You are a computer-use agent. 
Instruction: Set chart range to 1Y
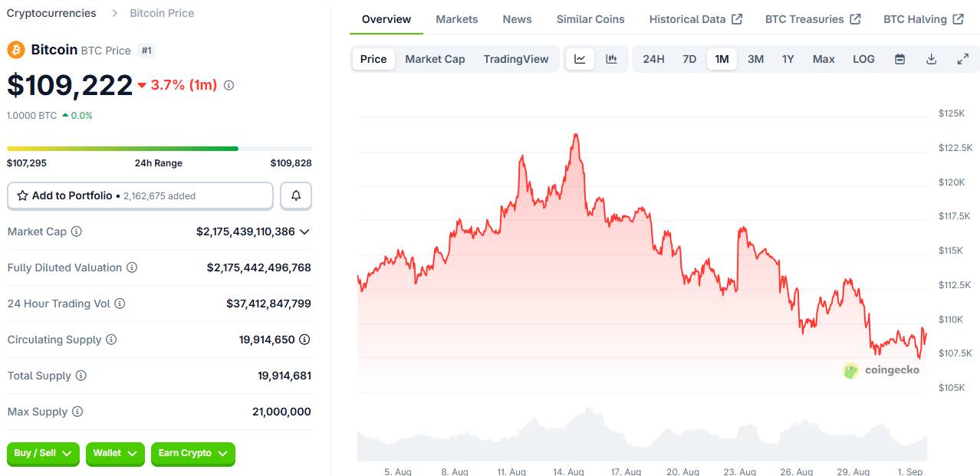[x=788, y=59]
